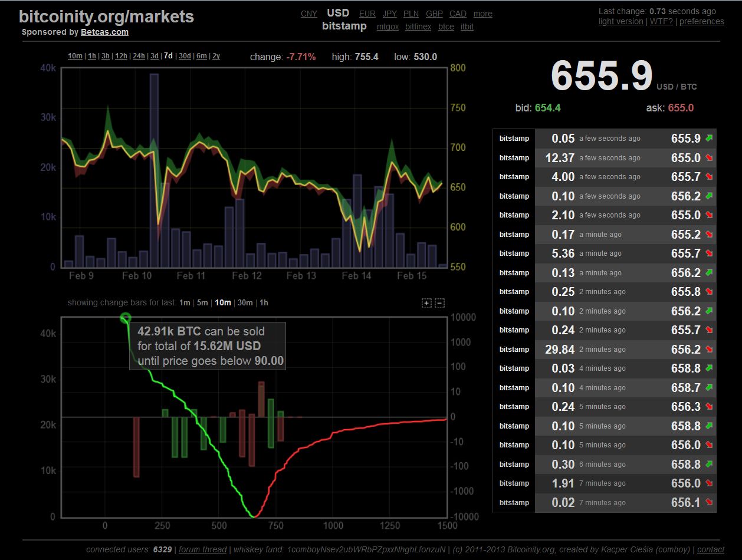Set chart timespan to 3h
Viewport: 742px width, 560px height.
[106, 56]
